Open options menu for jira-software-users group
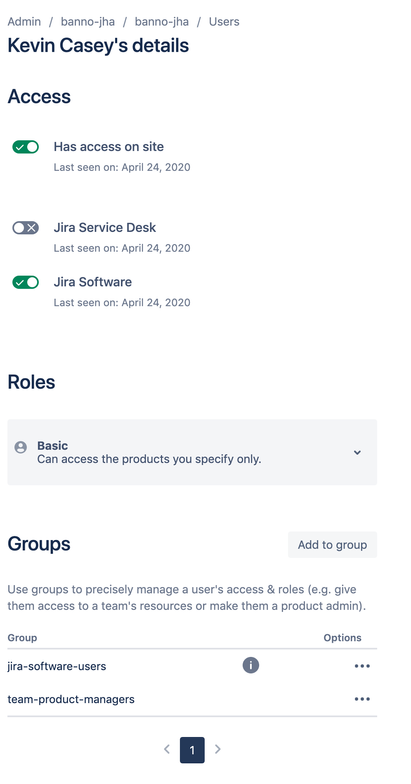 coord(362,666)
